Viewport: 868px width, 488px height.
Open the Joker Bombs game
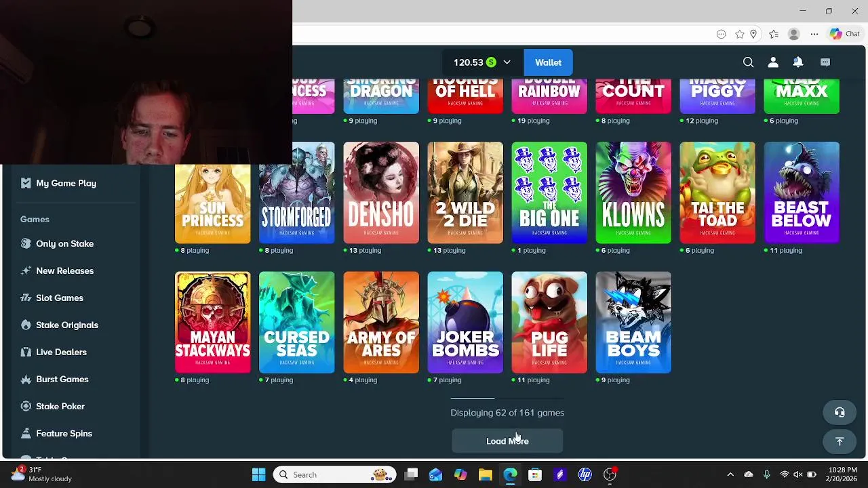pos(465,323)
